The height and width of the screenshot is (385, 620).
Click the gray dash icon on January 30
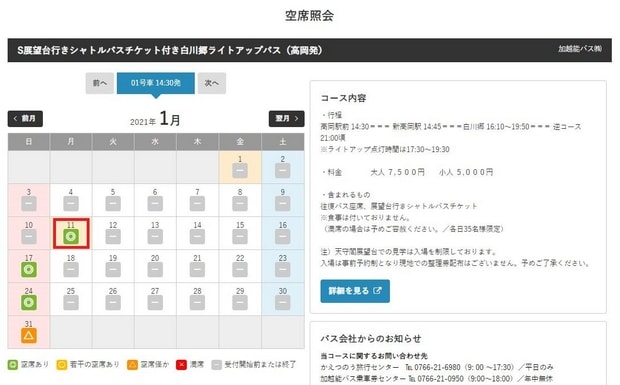click(x=282, y=302)
